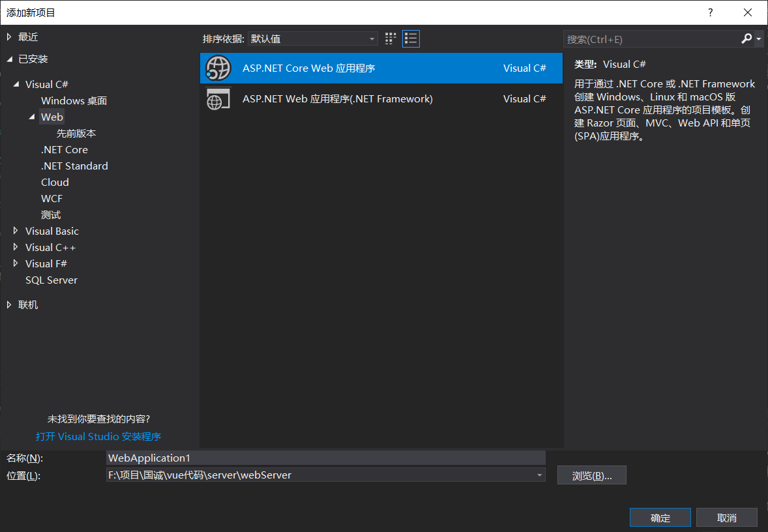768x532 pixels.
Task: Expand the 联机 tree node
Action: click(9, 304)
